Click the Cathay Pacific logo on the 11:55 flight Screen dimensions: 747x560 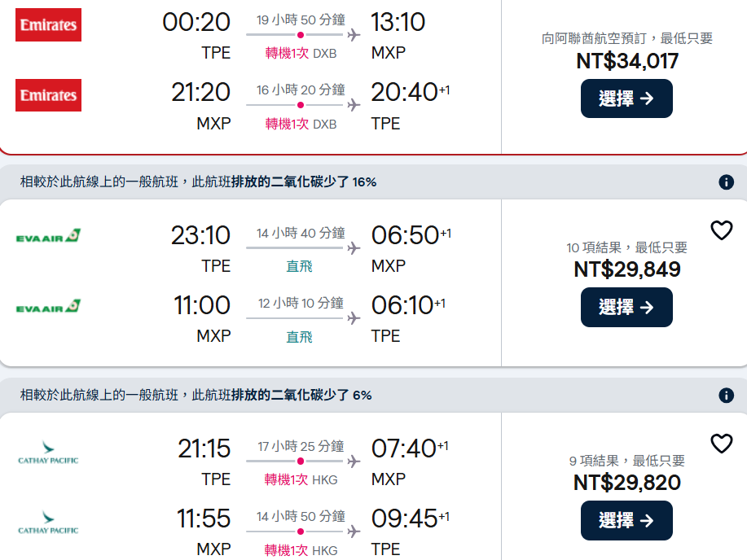click(x=48, y=523)
